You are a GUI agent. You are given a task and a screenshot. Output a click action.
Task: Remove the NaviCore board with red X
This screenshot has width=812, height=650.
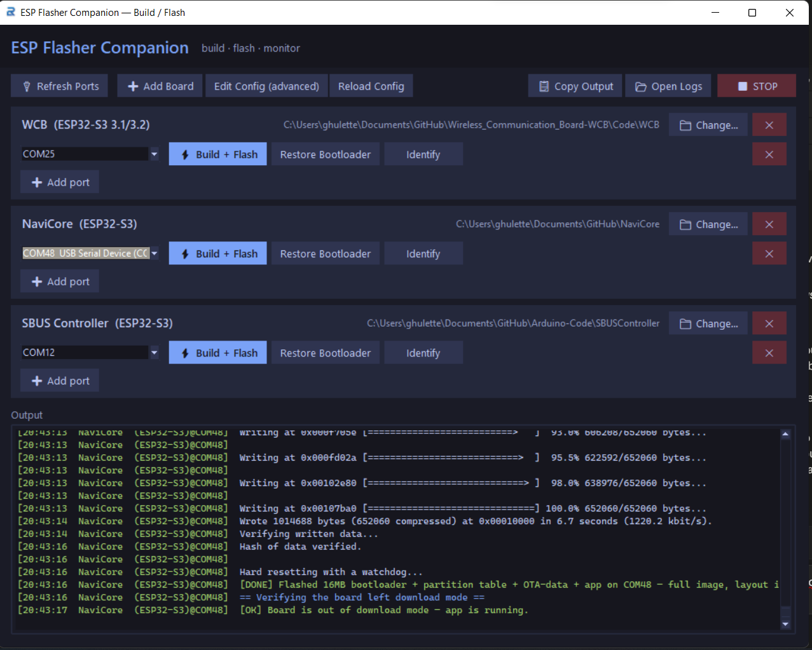(769, 224)
